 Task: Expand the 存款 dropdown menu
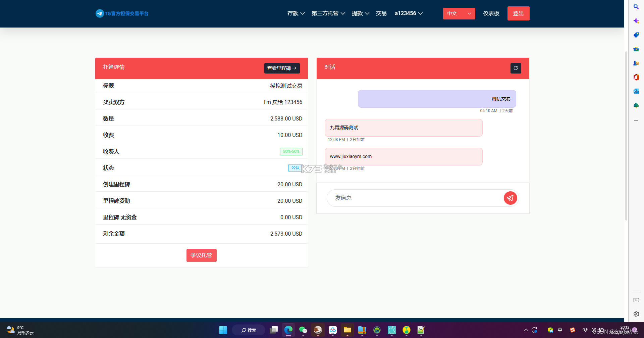click(296, 13)
